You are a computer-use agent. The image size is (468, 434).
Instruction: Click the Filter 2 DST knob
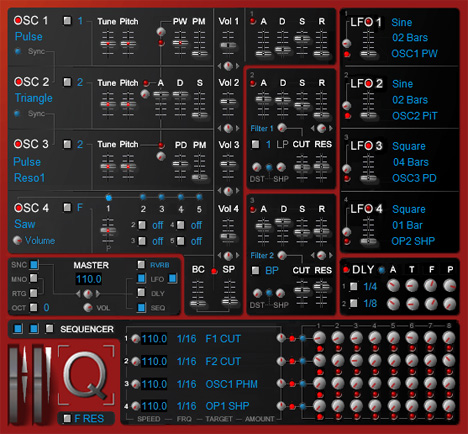(257, 293)
